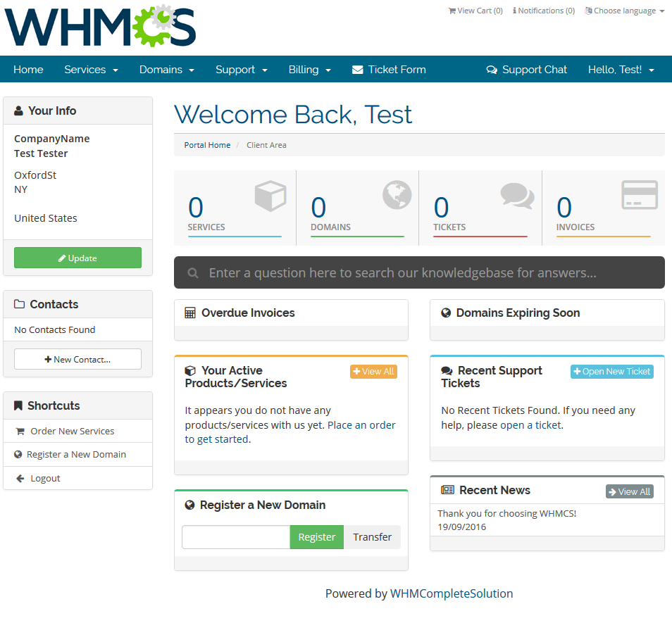Click Logout in Shortcuts
Screen dimensions: 672x623
click(x=77, y=478)
